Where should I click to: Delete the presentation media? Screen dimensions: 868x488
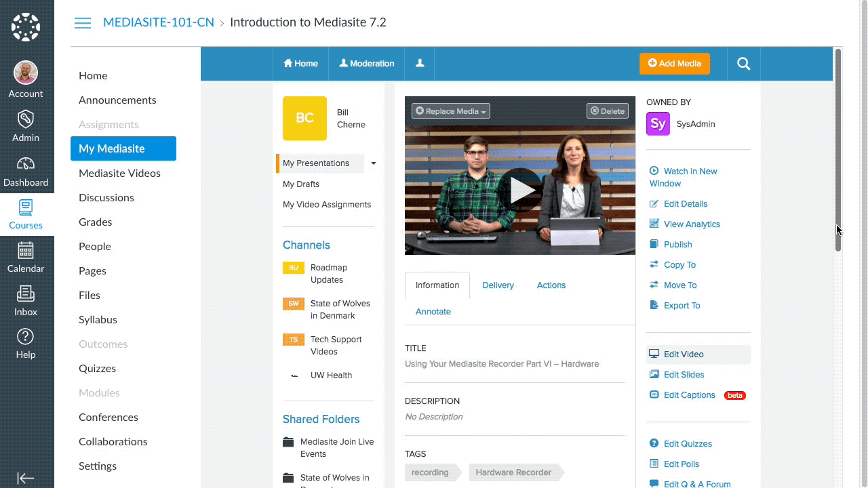[x=608, y=111]
